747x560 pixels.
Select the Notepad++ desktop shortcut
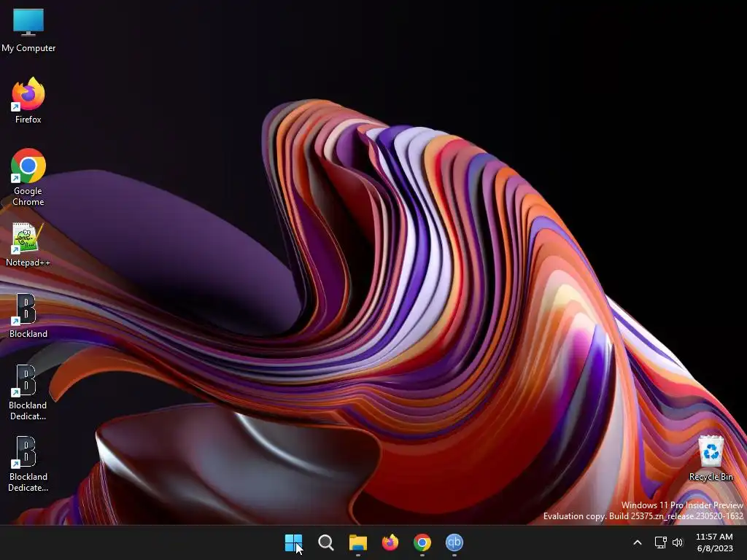click(x=28, y=245)
